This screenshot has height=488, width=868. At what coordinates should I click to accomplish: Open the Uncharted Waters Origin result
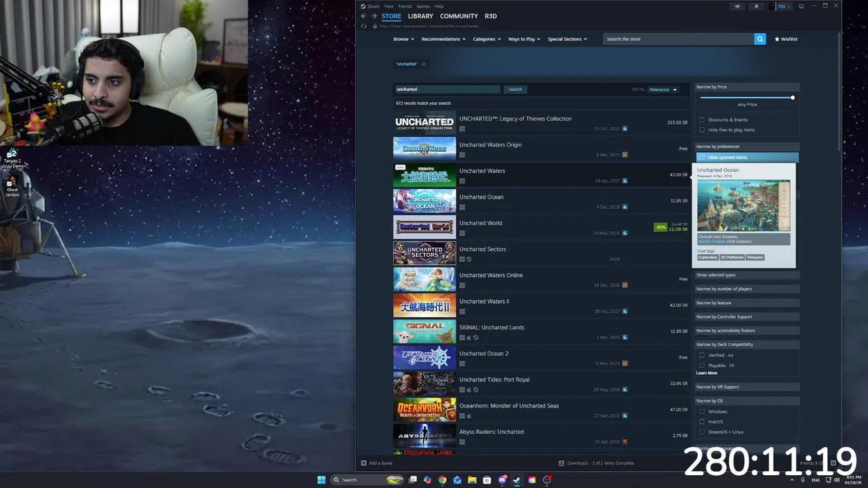(x=541, y=149)
